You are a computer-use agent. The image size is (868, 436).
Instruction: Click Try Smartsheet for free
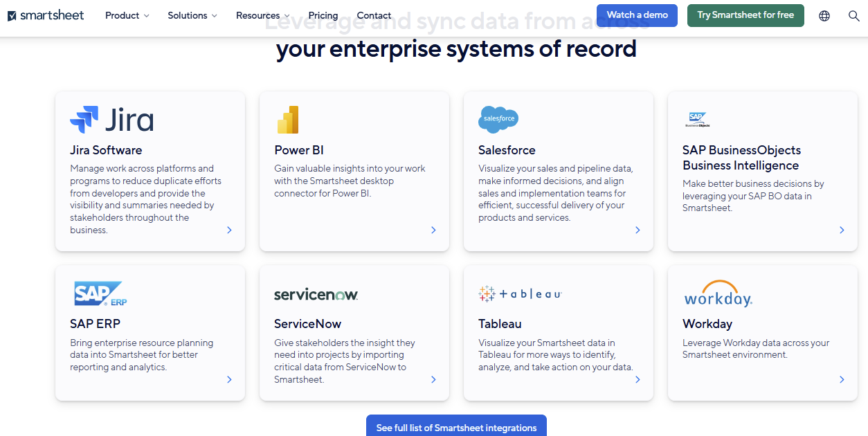tap(745, 15)
